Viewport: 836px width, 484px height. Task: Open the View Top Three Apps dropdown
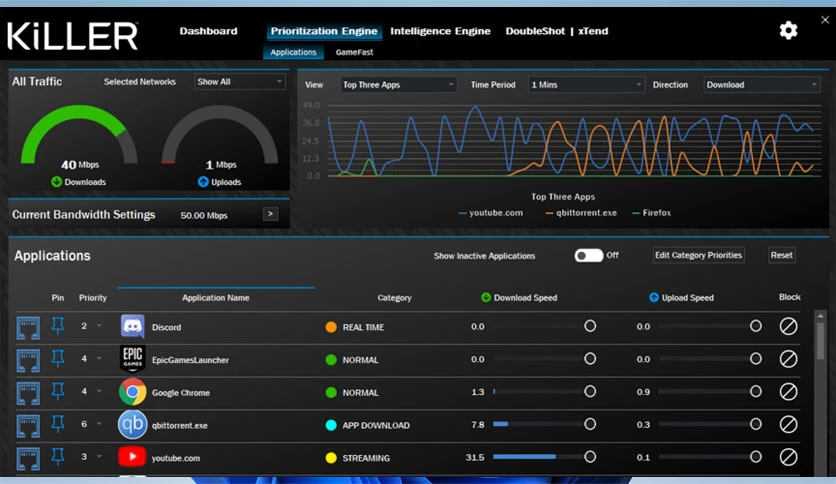coord(398,85)
